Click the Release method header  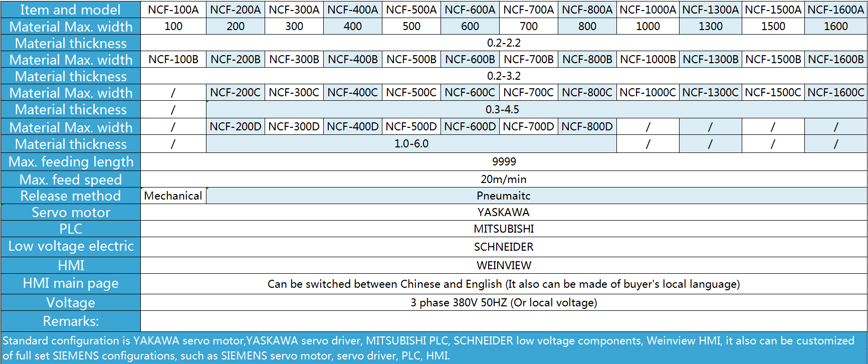[x=71, y=196]
